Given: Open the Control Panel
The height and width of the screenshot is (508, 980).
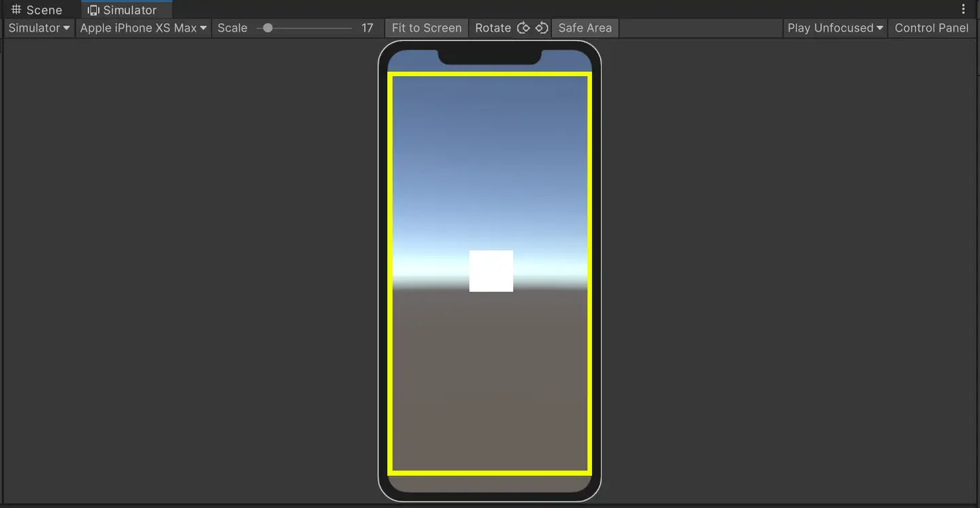Looking at the screenshot, I should [x=932, y=28].
